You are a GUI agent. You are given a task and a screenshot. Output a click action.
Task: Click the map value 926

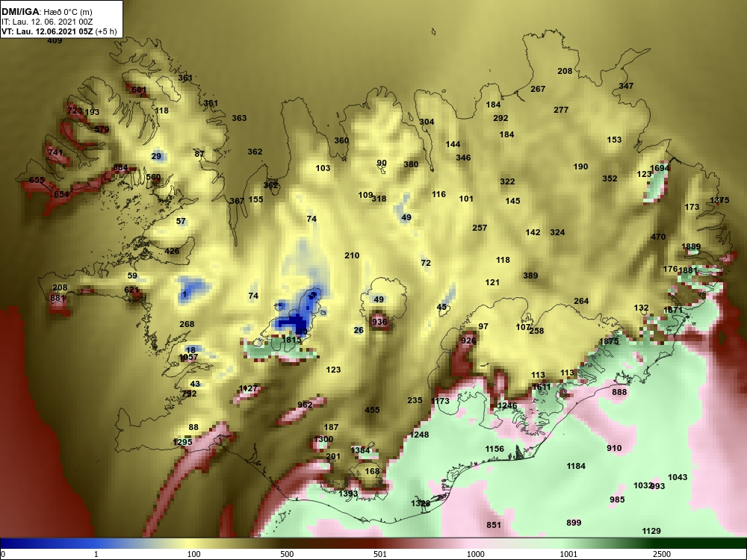point(469,340)
